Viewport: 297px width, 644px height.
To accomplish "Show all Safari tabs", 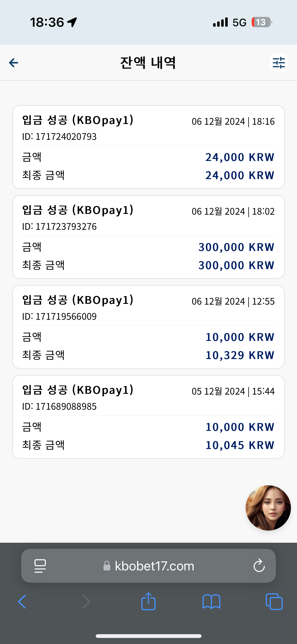I will pyautogui.click(x=274, y=602).
